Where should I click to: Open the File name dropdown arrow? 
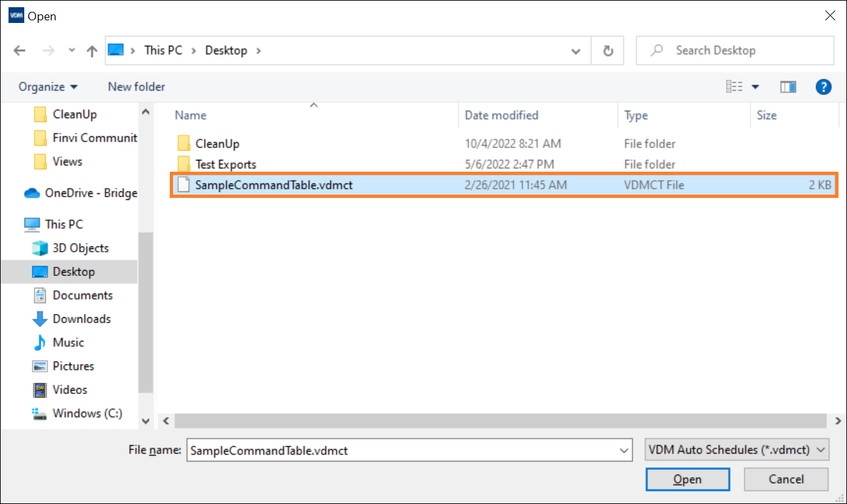tap(623, 450)
